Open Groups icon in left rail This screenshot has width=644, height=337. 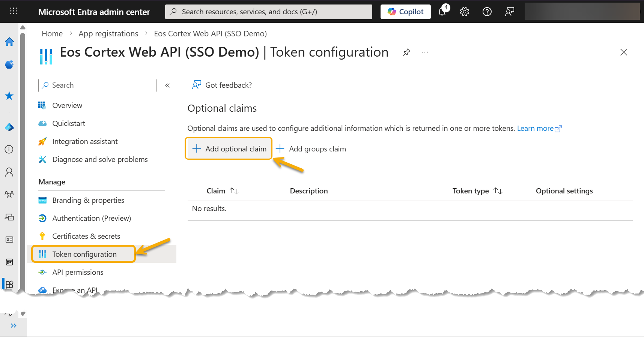click(x=9, y=195)
